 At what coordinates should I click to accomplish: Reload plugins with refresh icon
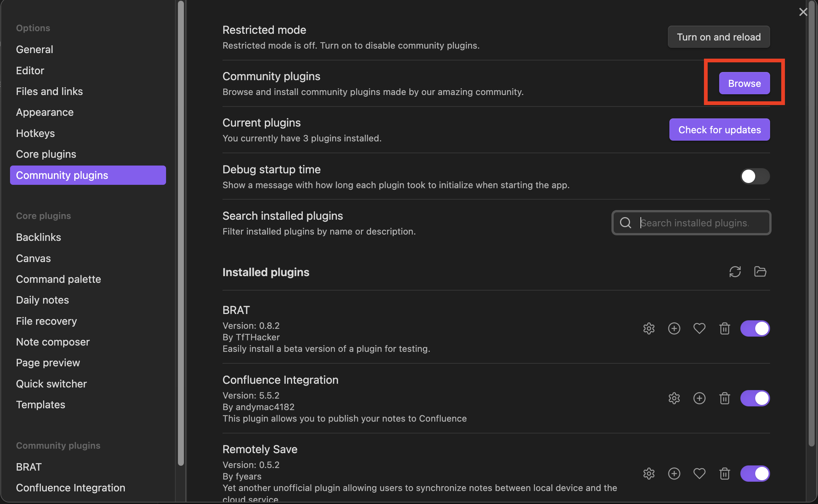(735, 272)
